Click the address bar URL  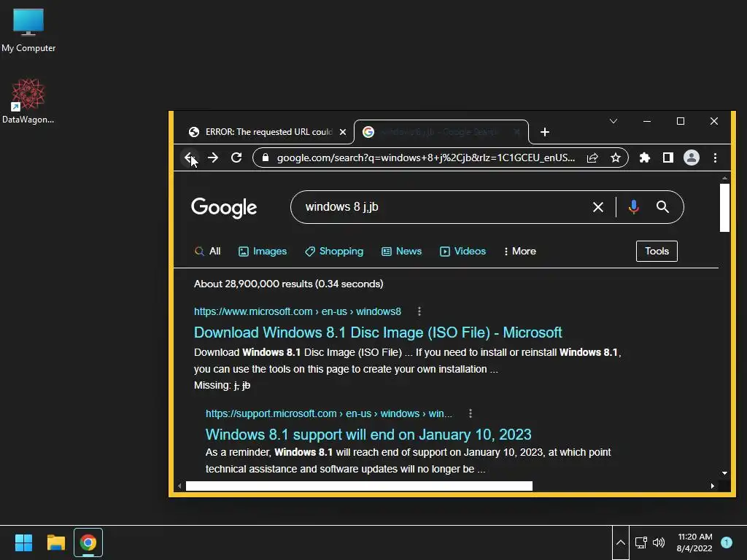coord(426,157)
